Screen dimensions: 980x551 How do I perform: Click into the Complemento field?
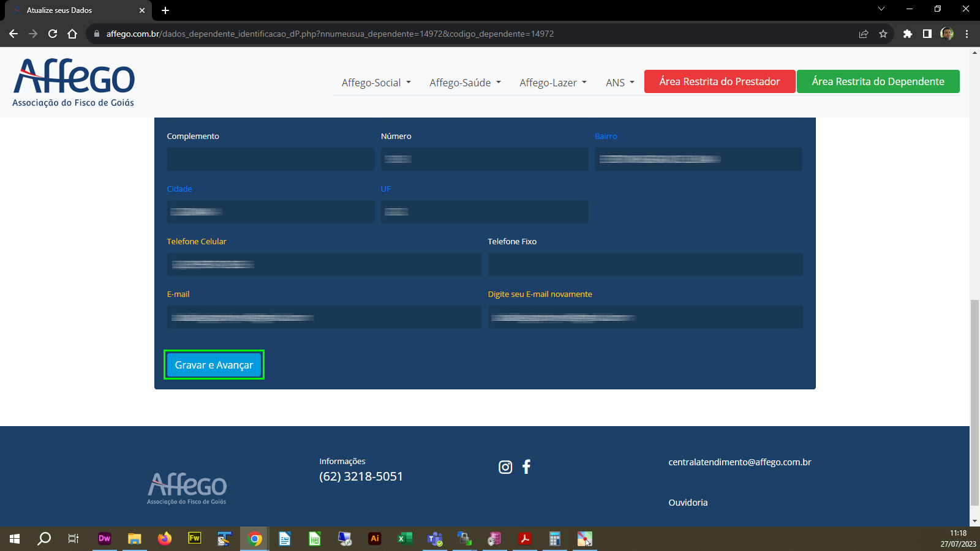click(x=270, y=159)
